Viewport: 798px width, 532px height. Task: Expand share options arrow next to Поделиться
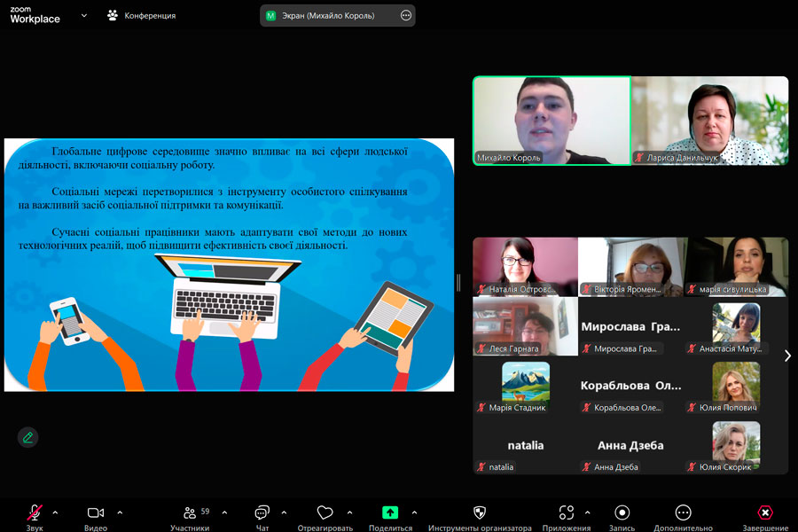click(414, 512)
